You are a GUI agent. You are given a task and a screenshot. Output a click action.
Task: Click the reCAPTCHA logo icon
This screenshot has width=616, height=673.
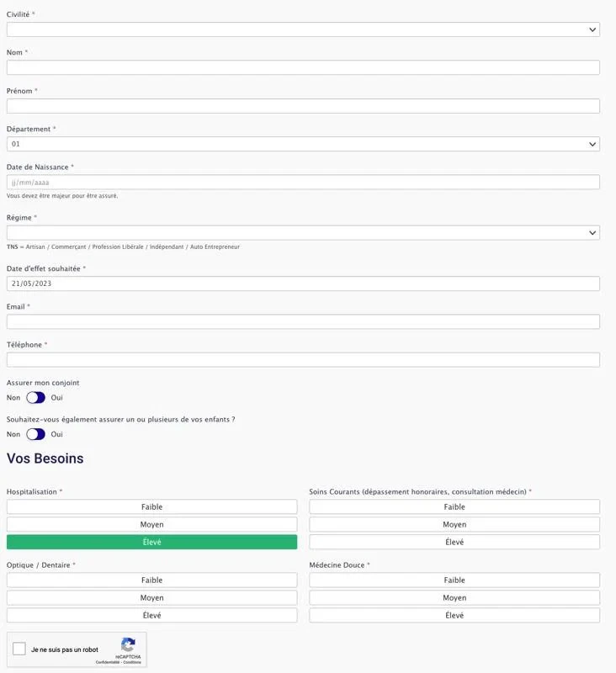128,644
